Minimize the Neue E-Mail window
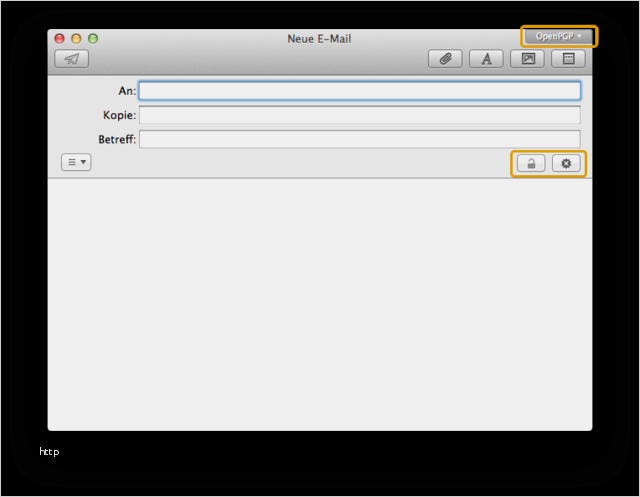640x497 pixels. (76, 38)
